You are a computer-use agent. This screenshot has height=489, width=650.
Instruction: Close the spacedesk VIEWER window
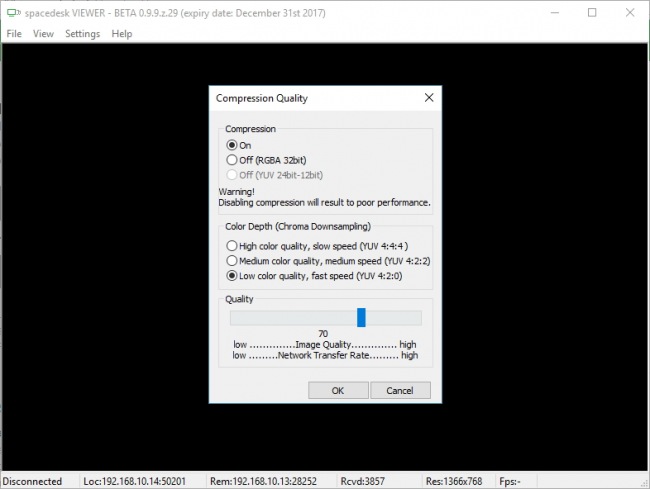(630, 13)
